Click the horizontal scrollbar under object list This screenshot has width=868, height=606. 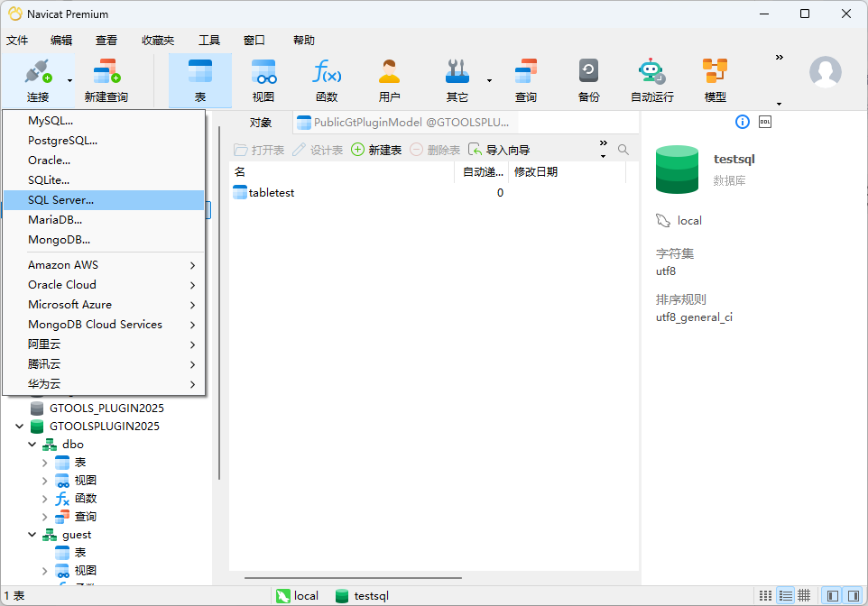pyautogui.click(x=353, y=578)
